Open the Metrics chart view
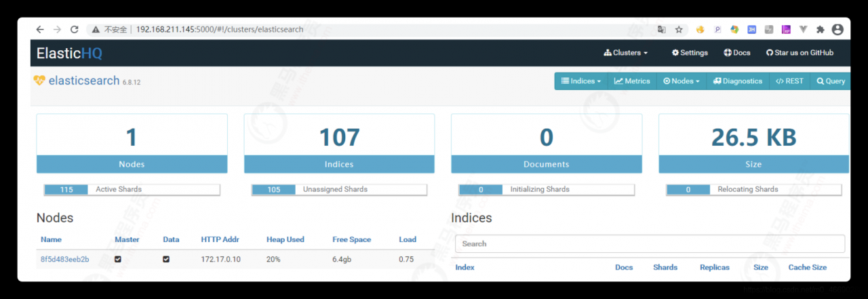This screenshot has height=299, width=868. click(632, 81)
